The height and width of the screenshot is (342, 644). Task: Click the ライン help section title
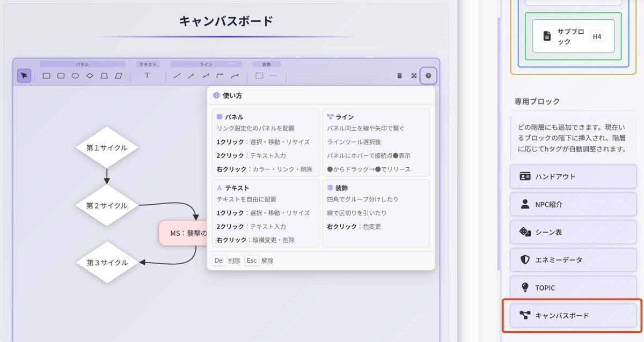coord(345,117)
